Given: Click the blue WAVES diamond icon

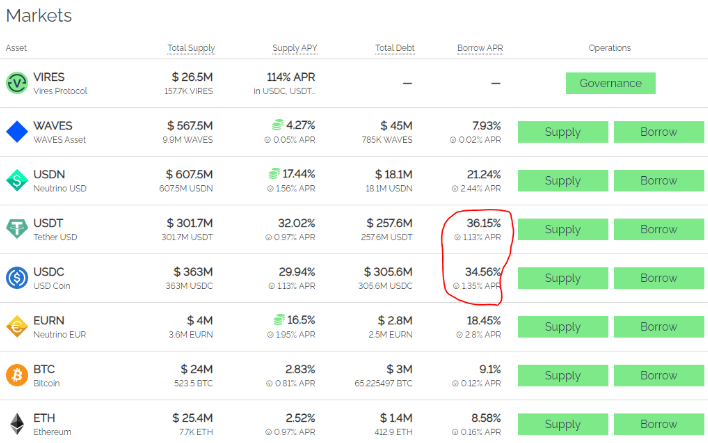Looking at the screenshot, I should click(17, 132).
